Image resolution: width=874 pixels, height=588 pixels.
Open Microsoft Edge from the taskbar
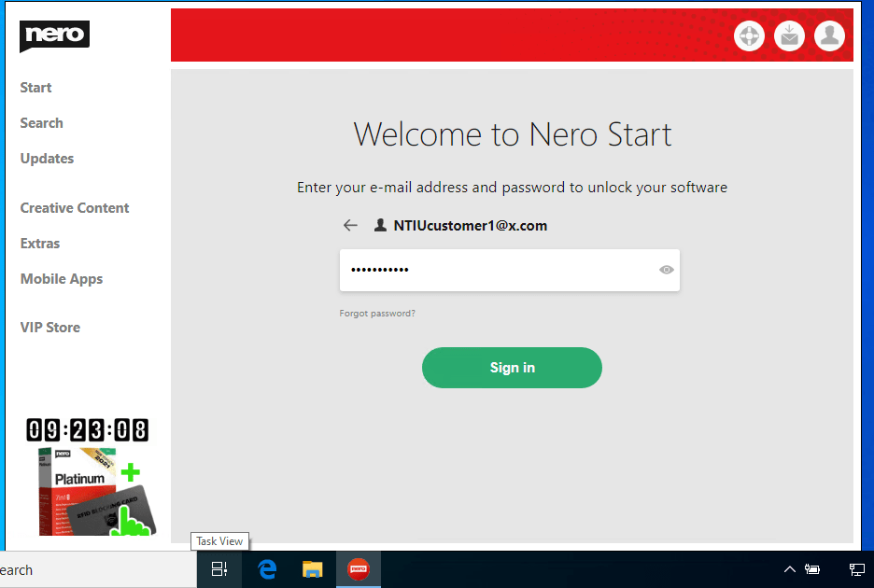[x=268, y=569]
